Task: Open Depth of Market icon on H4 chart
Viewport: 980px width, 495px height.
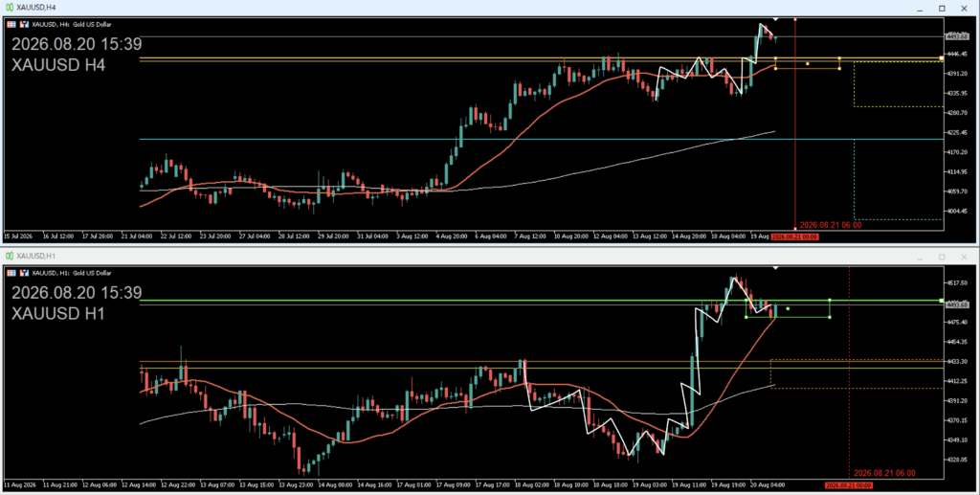Action: coord(24,24)
